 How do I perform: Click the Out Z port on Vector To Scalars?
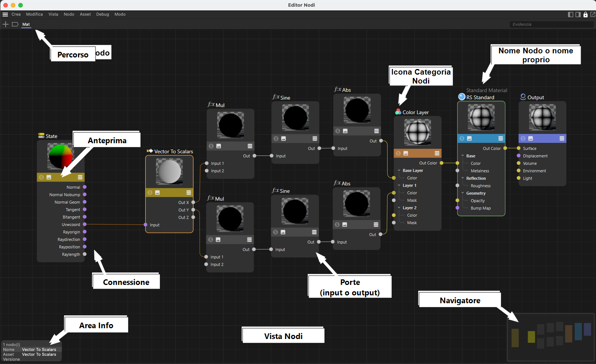click(193, 217)
